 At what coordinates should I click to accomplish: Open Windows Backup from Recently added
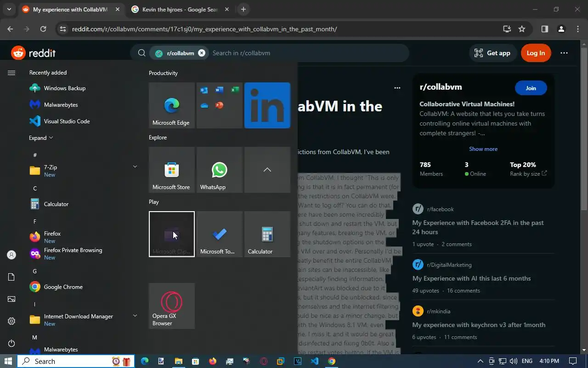(83, 88)
